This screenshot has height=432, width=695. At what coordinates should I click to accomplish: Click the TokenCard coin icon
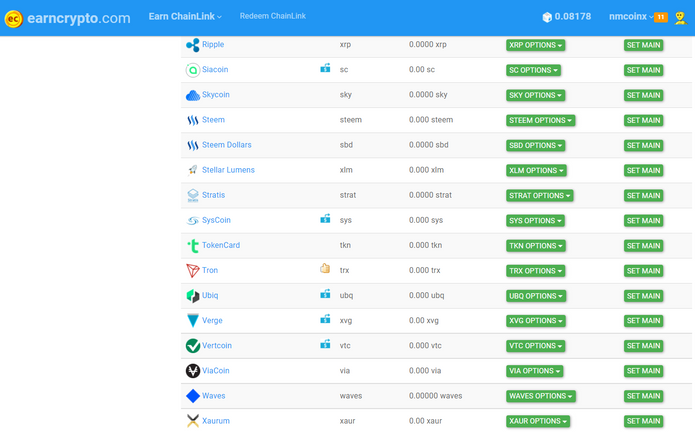coord(192,245)
